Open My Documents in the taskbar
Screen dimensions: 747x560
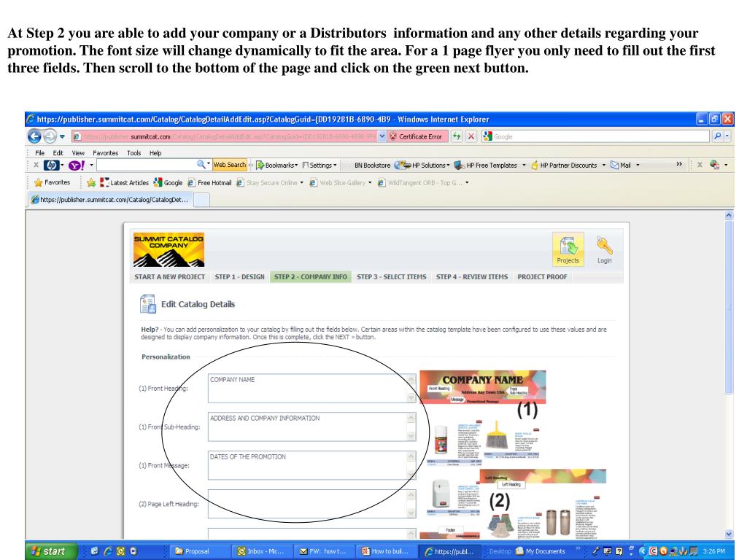point(541,551)
